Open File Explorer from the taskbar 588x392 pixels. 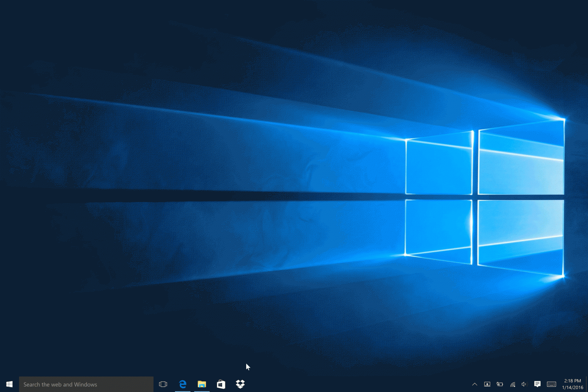(202, 384)
